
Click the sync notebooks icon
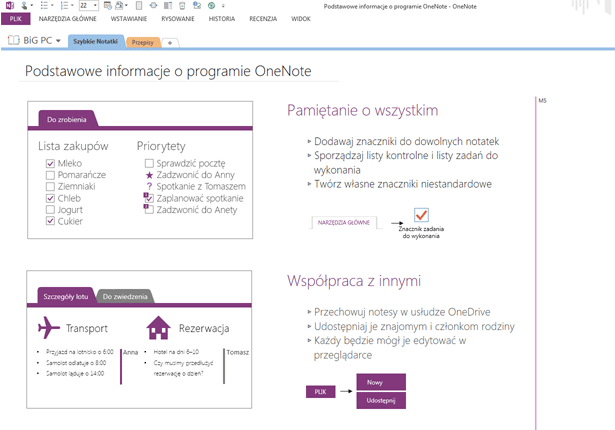point(197,5)
